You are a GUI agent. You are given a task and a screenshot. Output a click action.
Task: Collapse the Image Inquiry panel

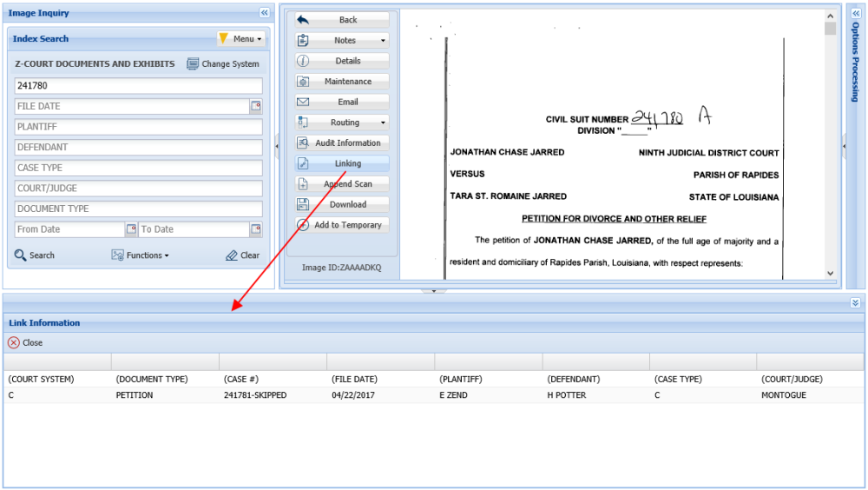265,12
